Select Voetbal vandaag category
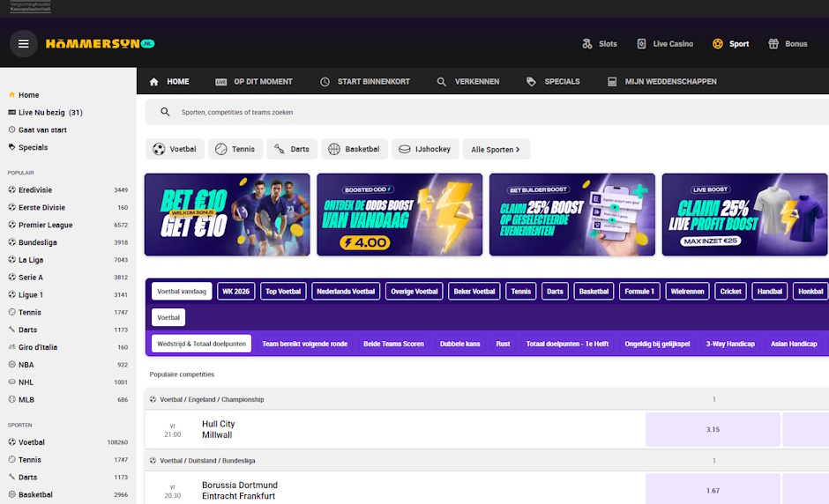Image resolution: width=829 pixels, height=504 pixels. click(x=182, y=291)
